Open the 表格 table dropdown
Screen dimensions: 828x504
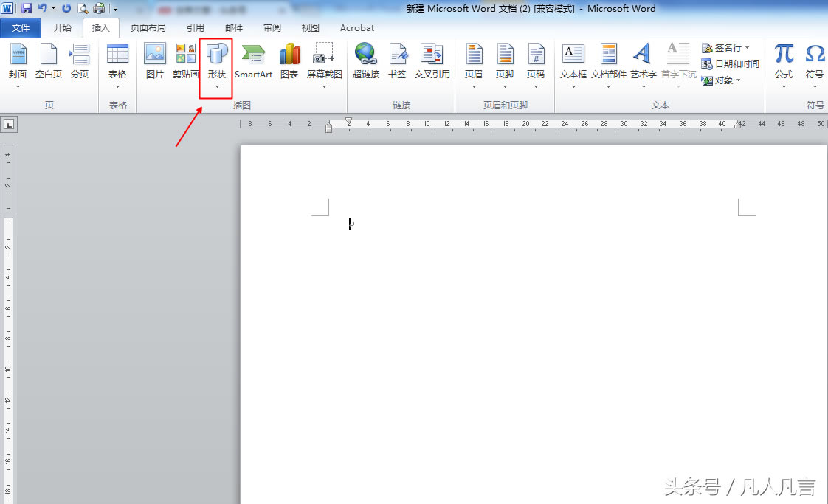[x=117, y=86]
